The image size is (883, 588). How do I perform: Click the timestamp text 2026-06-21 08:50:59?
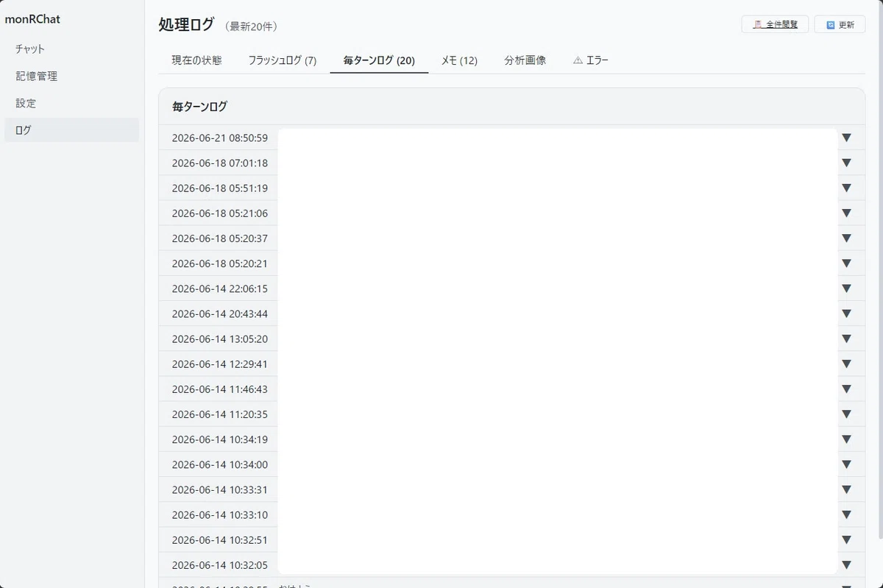[220, 138]
